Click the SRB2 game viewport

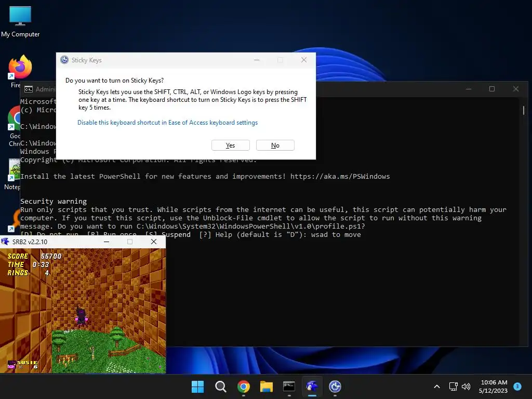pos(83,311)
